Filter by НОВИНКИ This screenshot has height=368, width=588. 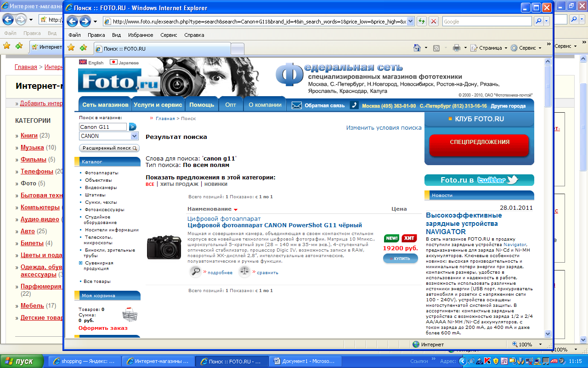216,184
